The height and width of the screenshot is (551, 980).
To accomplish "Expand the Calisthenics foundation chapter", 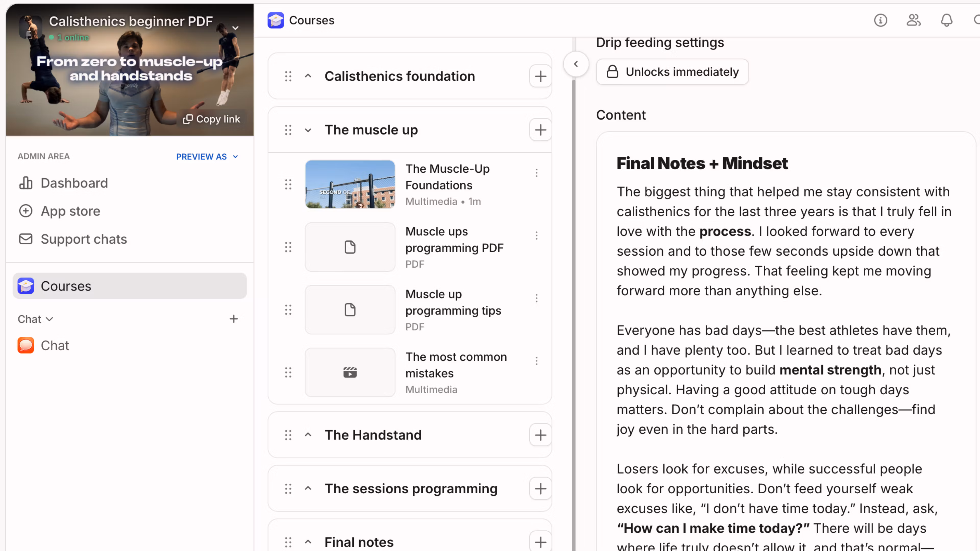I will point(308,77).
